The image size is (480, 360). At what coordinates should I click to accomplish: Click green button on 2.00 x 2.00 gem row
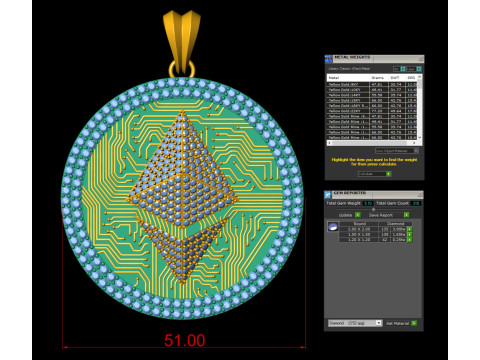[410, 229]
